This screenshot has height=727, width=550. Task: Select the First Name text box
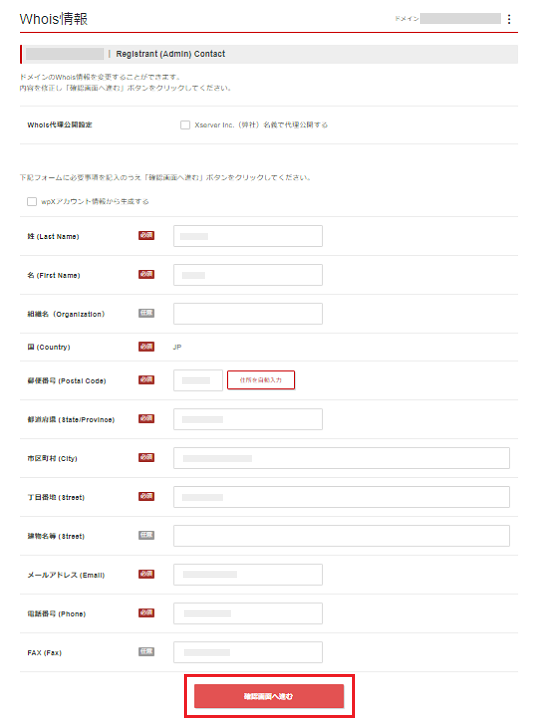point(248,275)
